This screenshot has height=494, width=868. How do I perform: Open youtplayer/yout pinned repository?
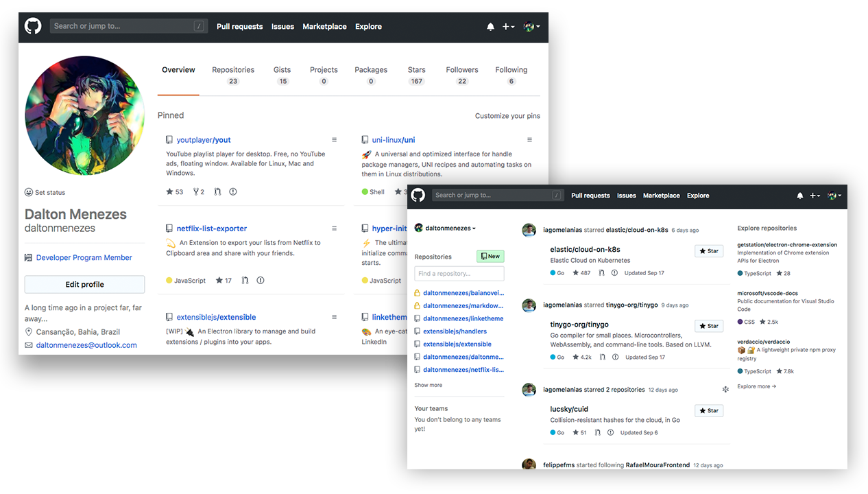pos(204,140)
